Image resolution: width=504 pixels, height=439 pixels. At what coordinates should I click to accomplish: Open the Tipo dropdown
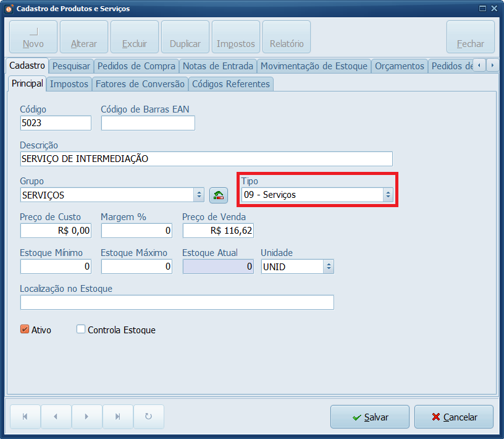(387, 195)
